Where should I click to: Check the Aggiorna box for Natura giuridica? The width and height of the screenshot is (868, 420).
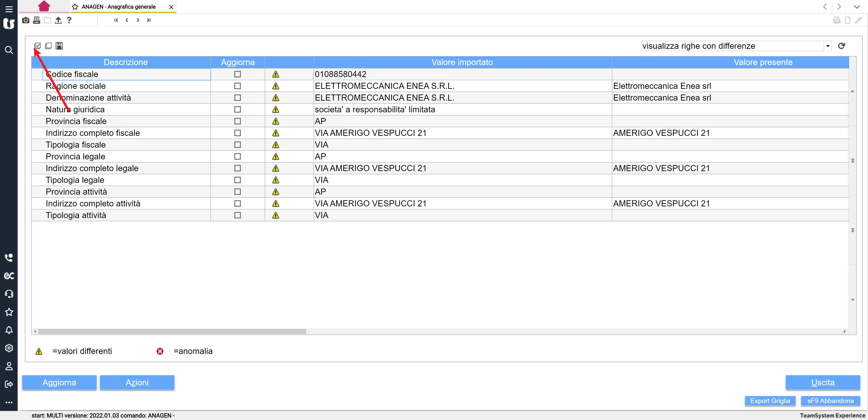(238, 110)
